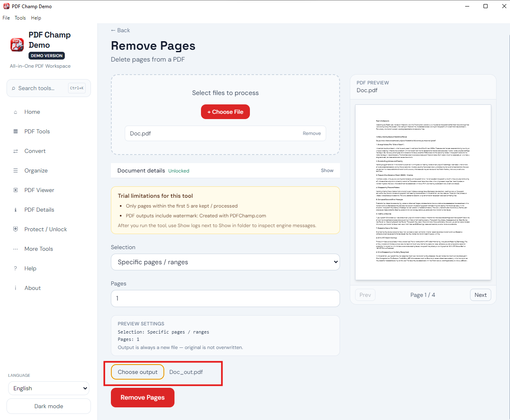The image size is (510, 420).
Task: Click the Page 1 / 4 indicator
Action: tap(423, 295)
